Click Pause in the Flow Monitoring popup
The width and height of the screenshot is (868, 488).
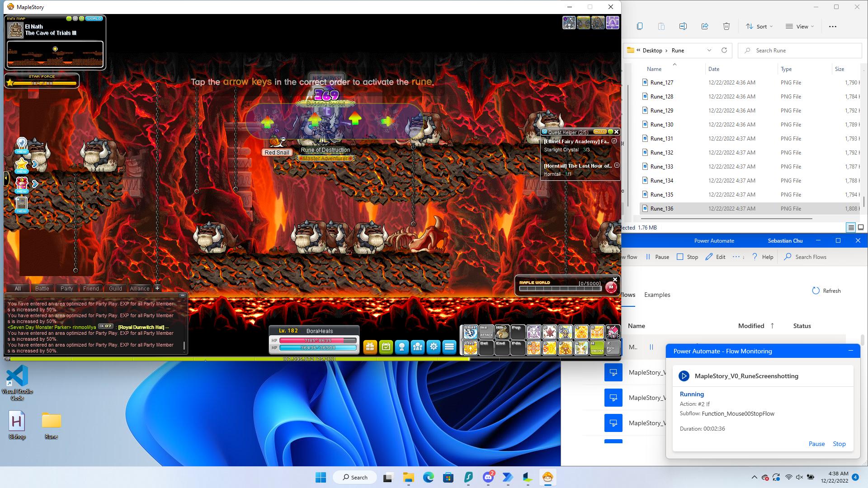click(x=816, y=444)
